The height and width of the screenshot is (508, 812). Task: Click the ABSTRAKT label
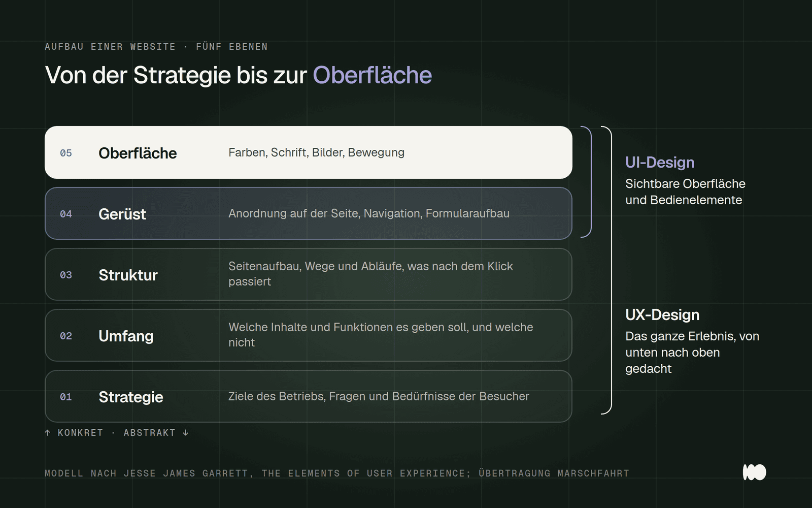pyautogui.click(x=149, y=433)
